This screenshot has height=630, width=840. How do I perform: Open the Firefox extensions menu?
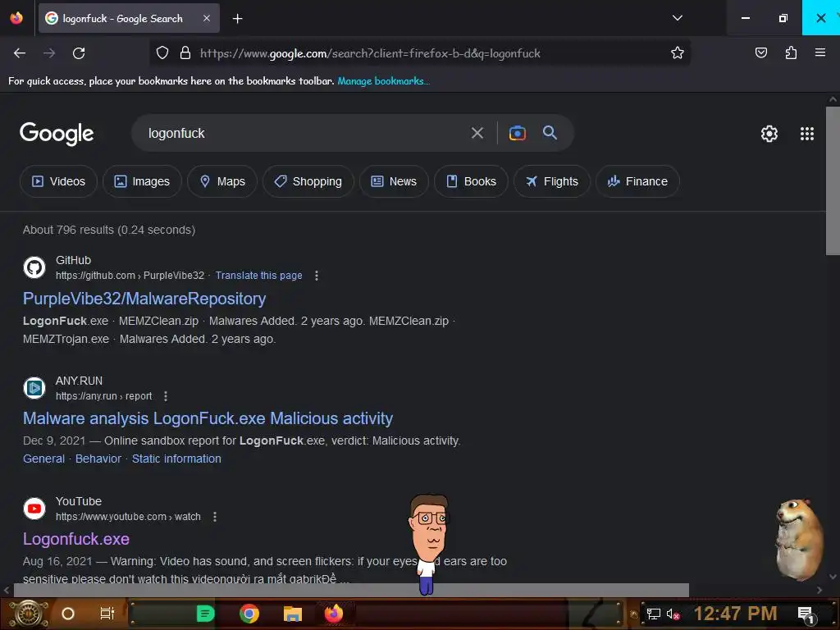pos(791,52)
